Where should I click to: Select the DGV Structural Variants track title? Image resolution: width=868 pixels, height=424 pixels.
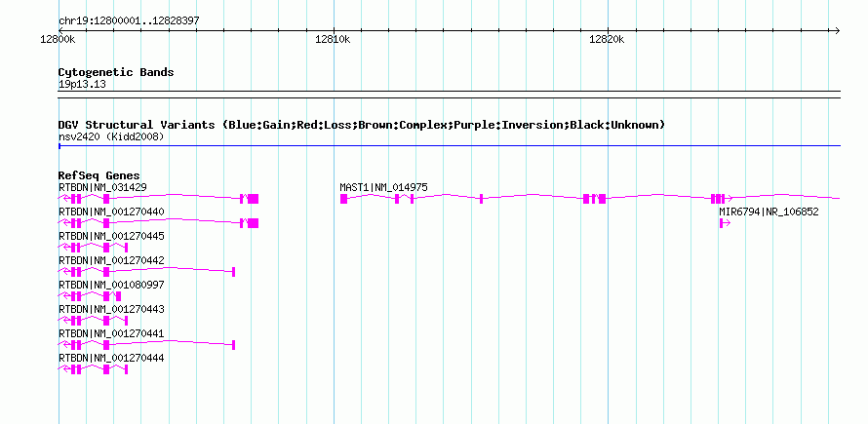coord(362,125)
